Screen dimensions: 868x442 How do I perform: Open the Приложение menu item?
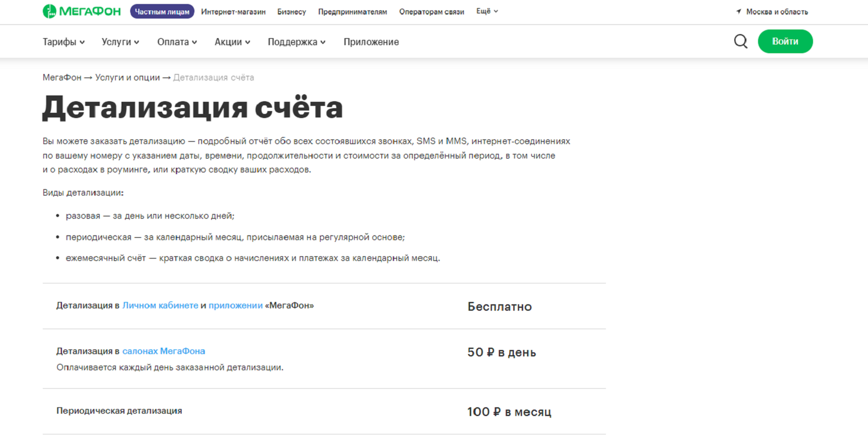[371, 42]
